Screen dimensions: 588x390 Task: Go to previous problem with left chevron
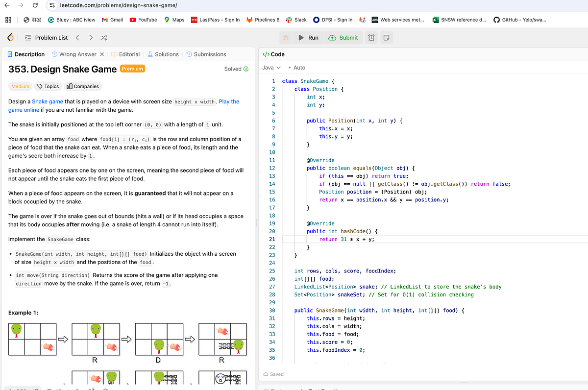(x=77, y=37)
